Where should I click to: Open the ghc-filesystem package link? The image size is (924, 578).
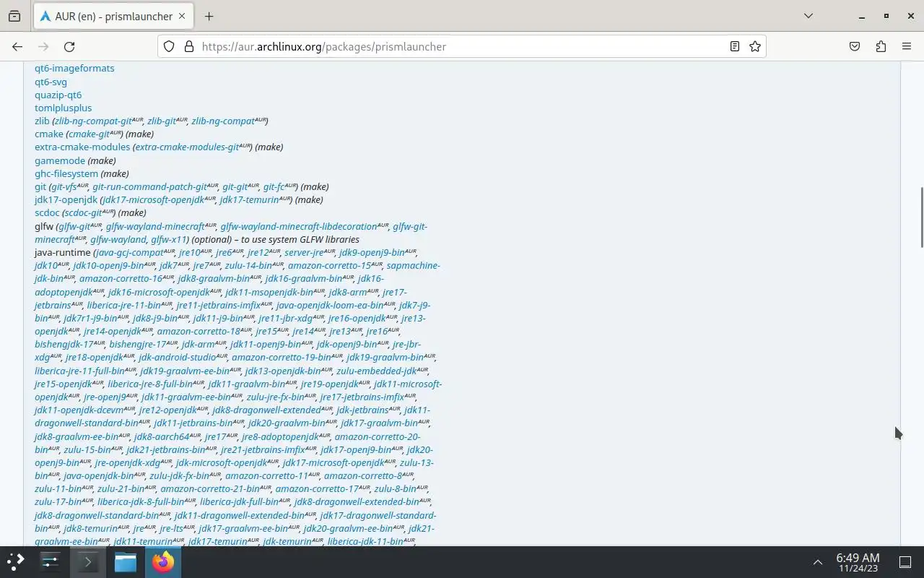coord(66,173)
